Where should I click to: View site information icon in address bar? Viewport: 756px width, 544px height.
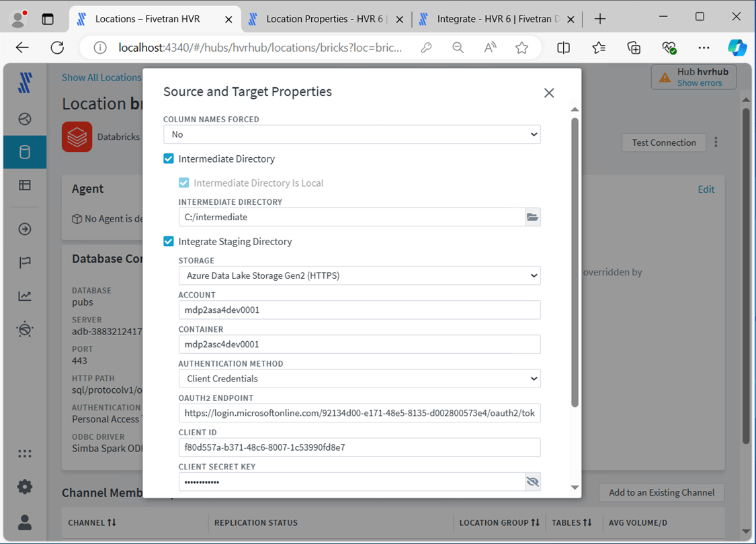100,48
